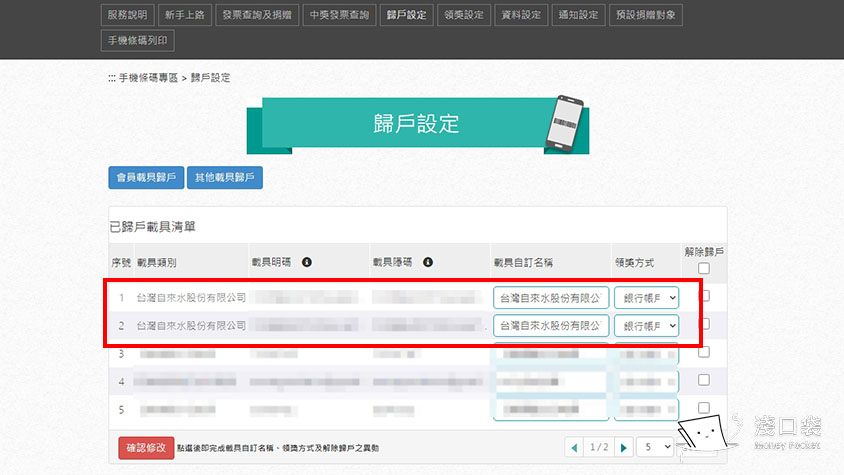Viewport: 844px width, 475px height.
Task: Click the red 確認修改 button
Action: click(146, 448)
